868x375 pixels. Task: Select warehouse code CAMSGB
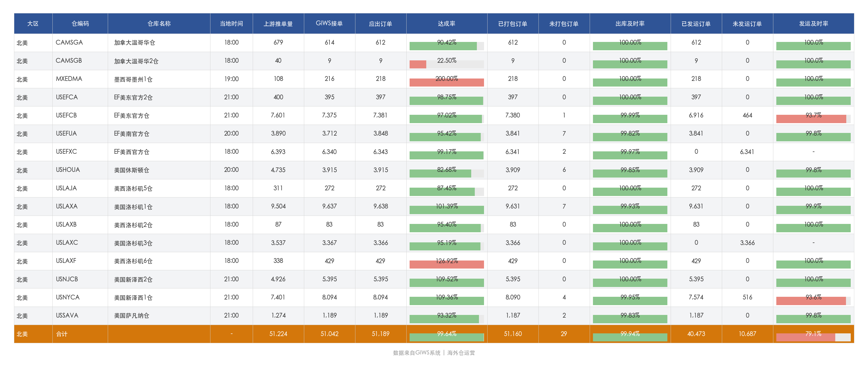69,61
